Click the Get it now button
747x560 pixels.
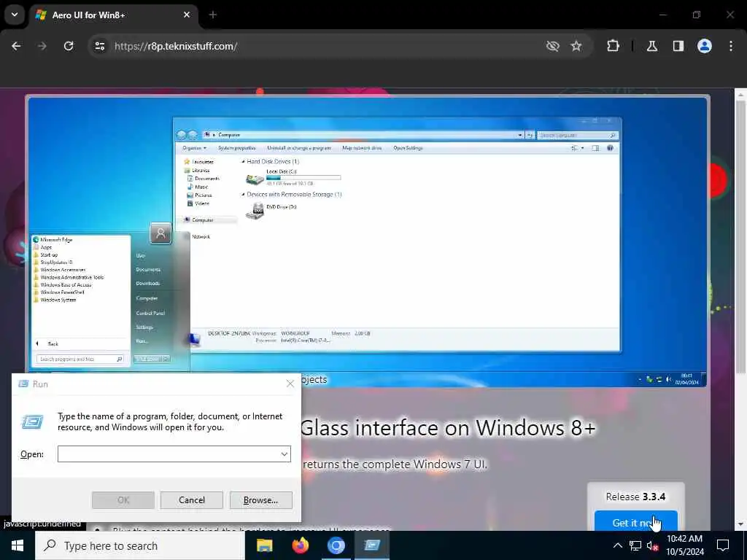635,522
